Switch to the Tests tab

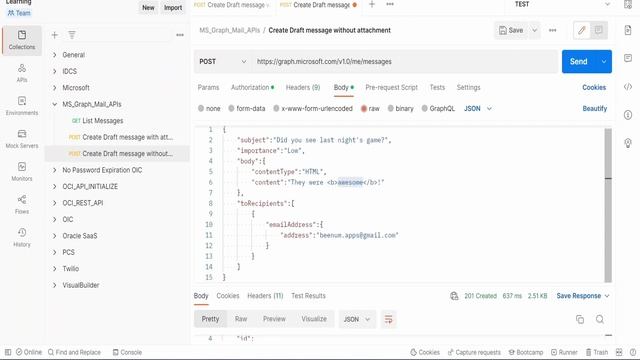coord(437,87)
